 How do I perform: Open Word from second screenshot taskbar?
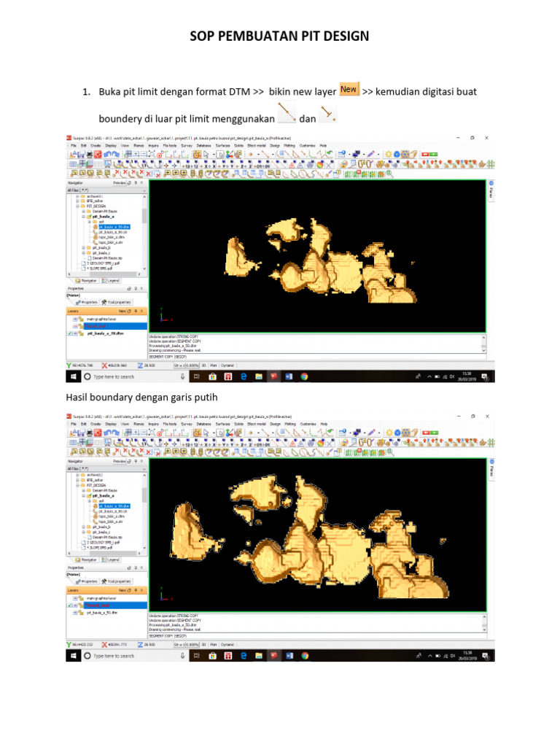pyautogui.click(x=289, y=656)
